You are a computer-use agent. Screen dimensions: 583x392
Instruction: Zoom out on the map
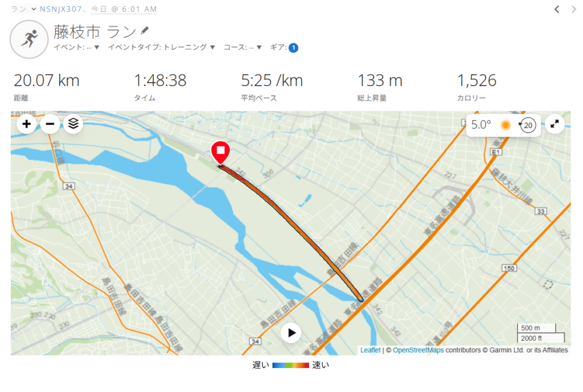tap(50, 123)
